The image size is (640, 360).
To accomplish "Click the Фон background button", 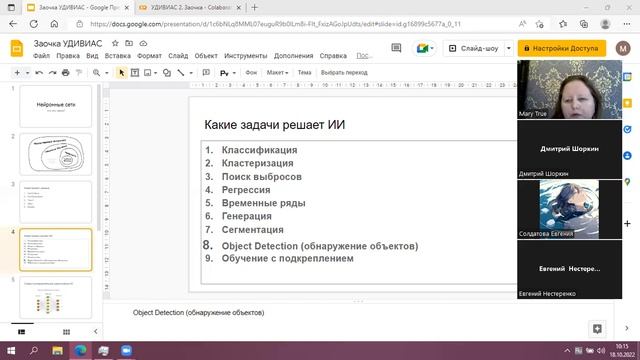I will [251, 73].
